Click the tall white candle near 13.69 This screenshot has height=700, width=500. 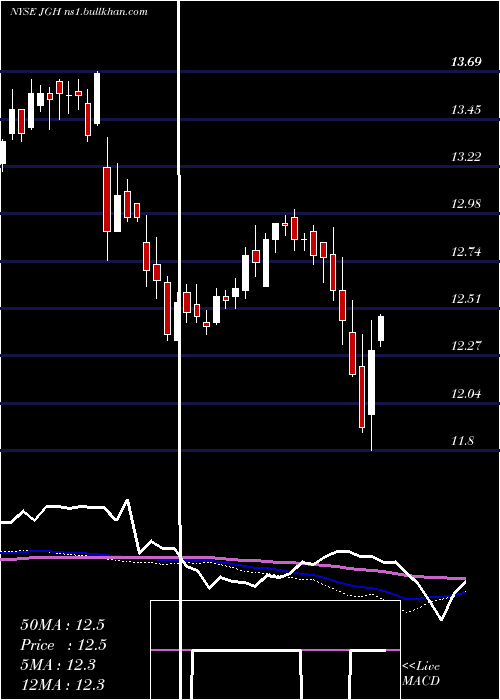[97, 98]
